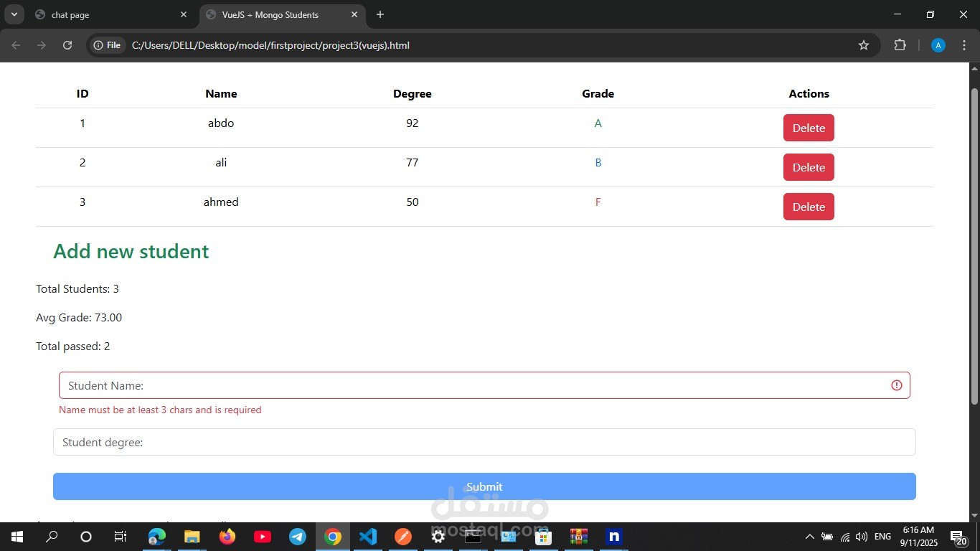Screen dimensions: 980x551
Task: Open the tab search dropdown
Action: coord(14,14)
